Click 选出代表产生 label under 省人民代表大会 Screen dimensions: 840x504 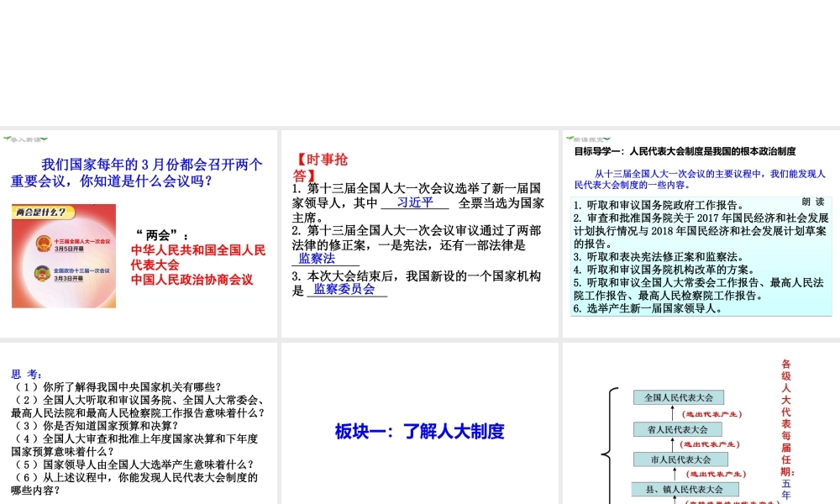click(x=709, y=444)
